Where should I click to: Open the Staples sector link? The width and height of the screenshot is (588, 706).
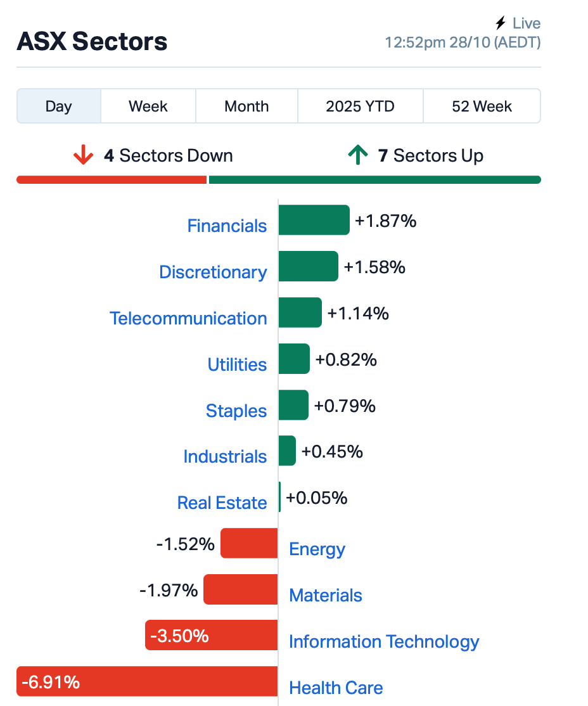point(236,411)
